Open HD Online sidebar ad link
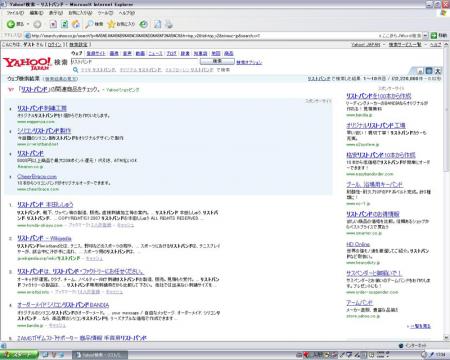The height and width of the screenshot is (360, 450). click(358, 244)
